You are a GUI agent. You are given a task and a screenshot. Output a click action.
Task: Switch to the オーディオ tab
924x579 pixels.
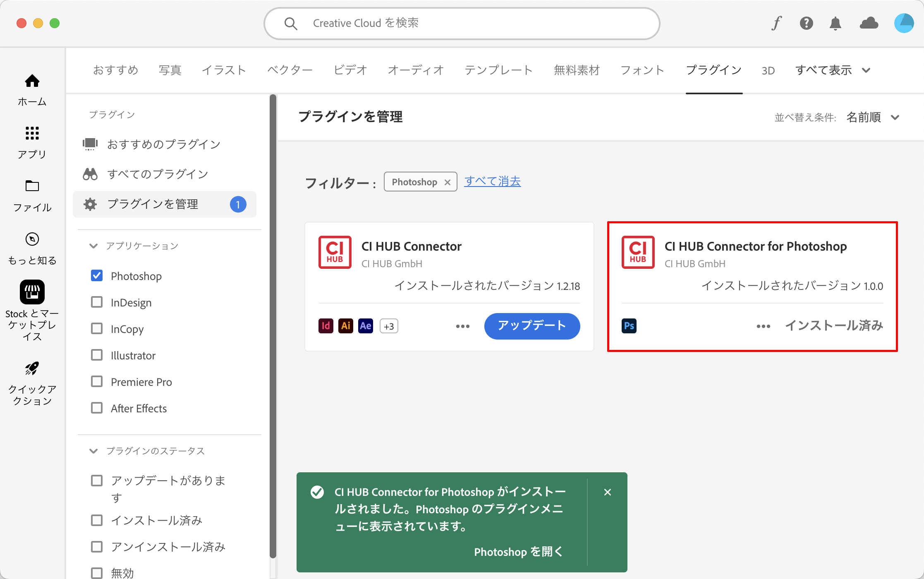pyautogui.click(x=416, y=70)
